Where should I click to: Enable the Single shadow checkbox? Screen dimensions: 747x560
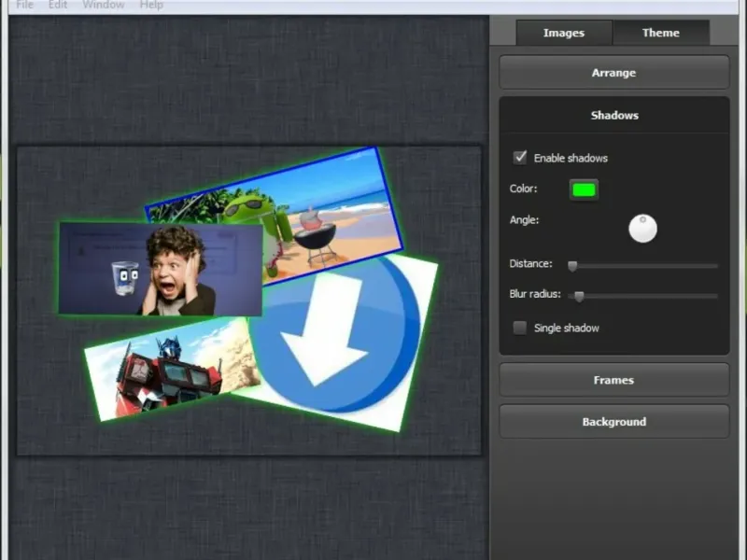click(x=520, y=328)
